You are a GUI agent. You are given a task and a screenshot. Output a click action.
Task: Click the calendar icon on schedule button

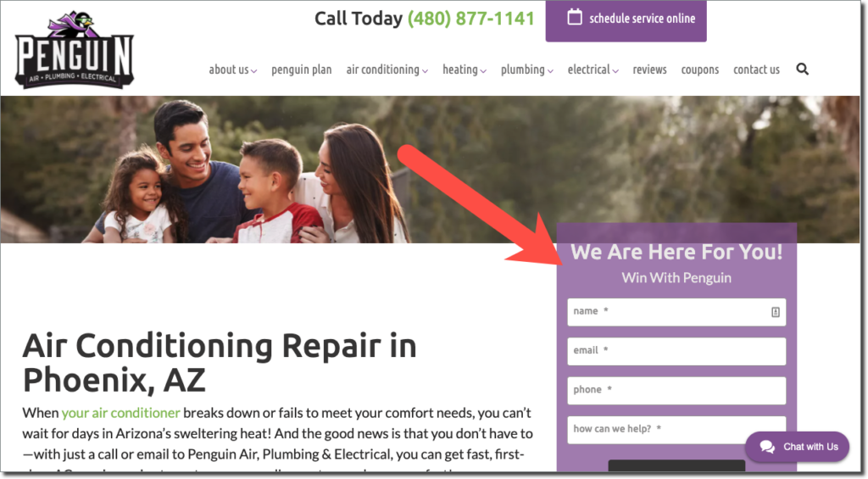575,17
